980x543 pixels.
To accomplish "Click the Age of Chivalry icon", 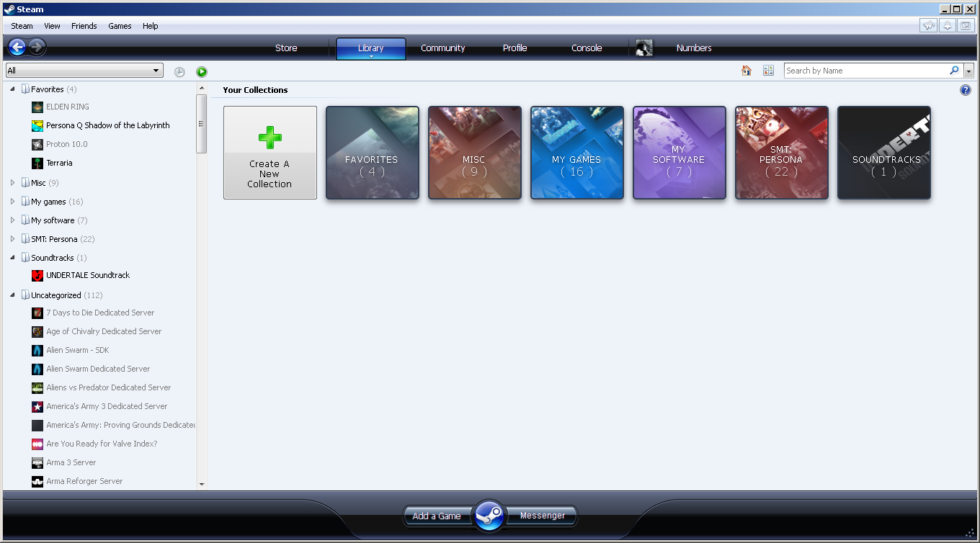I will (x=37, y=331).
